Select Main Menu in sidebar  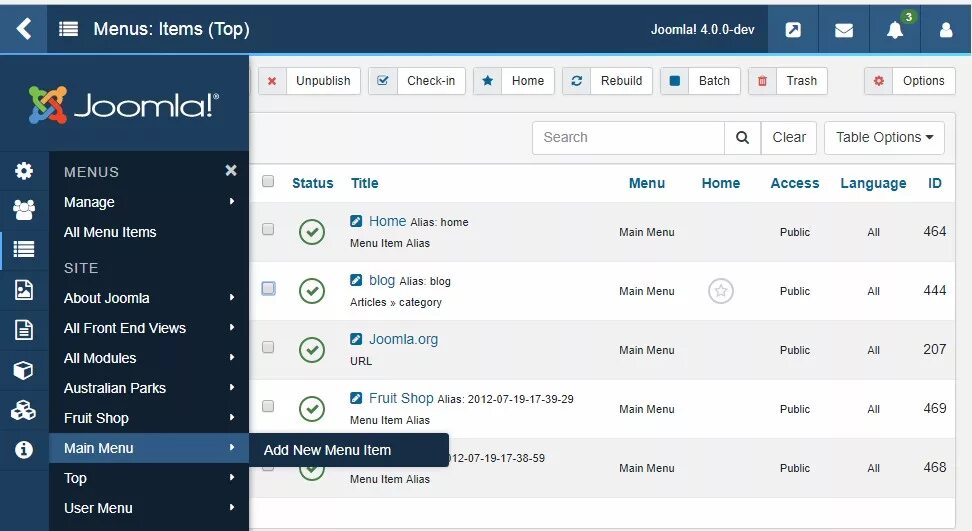[x=149, y=448]
